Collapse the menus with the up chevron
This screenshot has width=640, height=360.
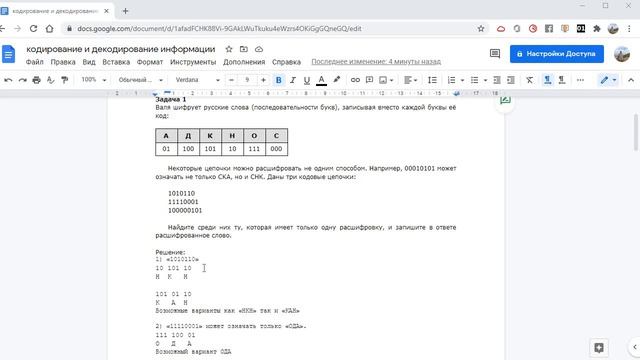(x=631, y=80)
